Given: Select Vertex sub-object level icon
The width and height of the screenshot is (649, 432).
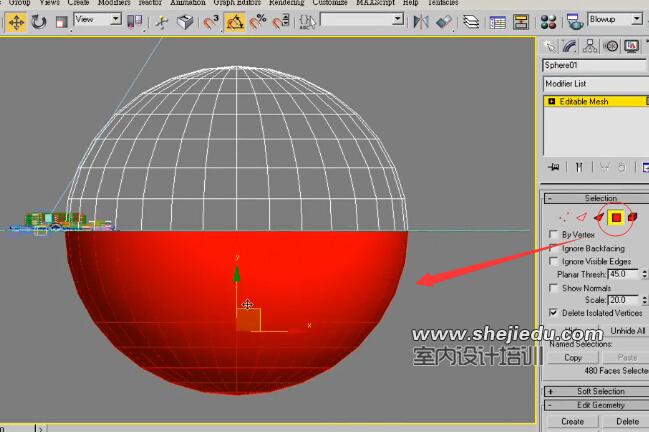Looking at the screenshot, I should [x=564, y=217].
